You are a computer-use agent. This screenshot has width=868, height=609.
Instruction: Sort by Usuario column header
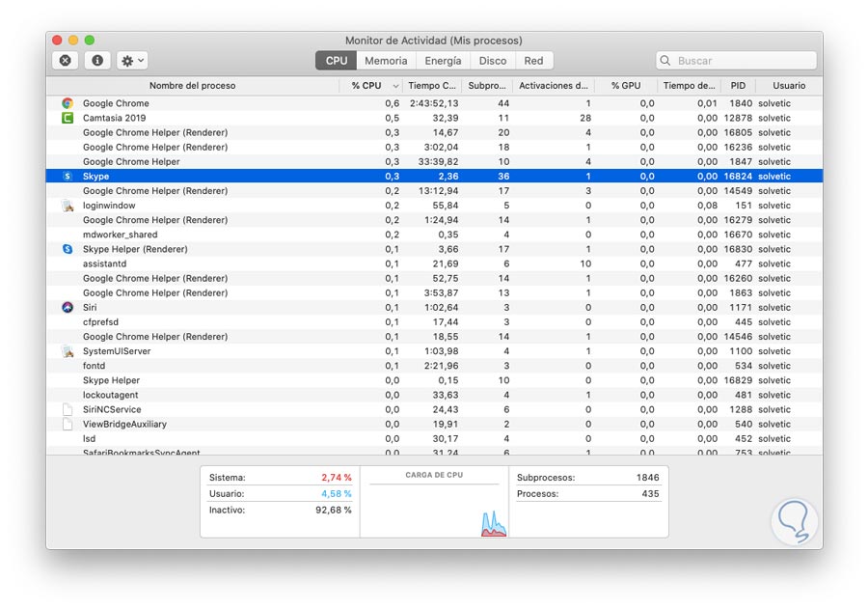click(x=789, y=85)
